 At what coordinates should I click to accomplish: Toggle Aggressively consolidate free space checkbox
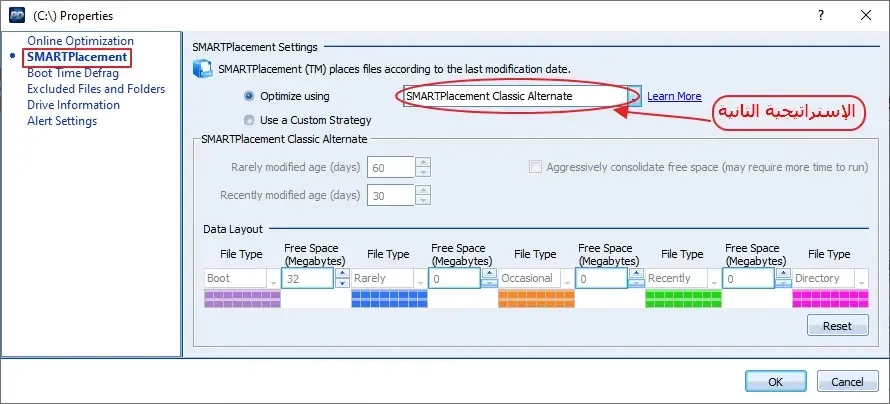[535, 167]
